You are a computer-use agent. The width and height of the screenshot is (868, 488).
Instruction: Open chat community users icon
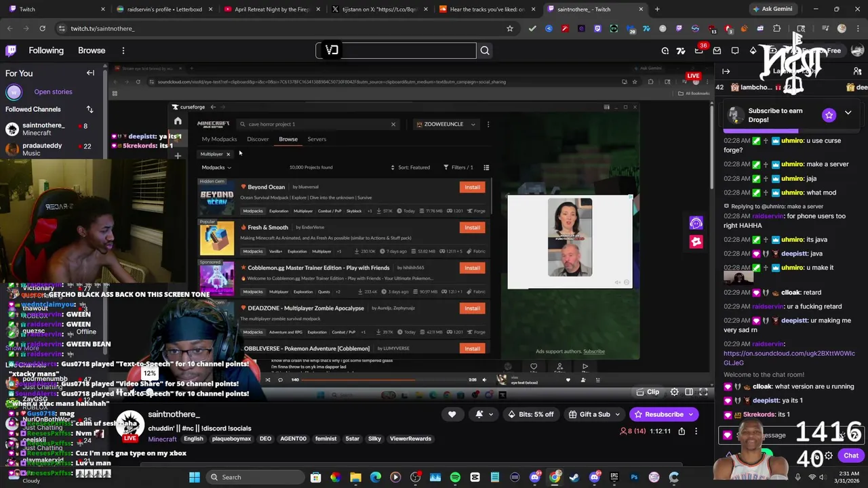coord(858,71)
